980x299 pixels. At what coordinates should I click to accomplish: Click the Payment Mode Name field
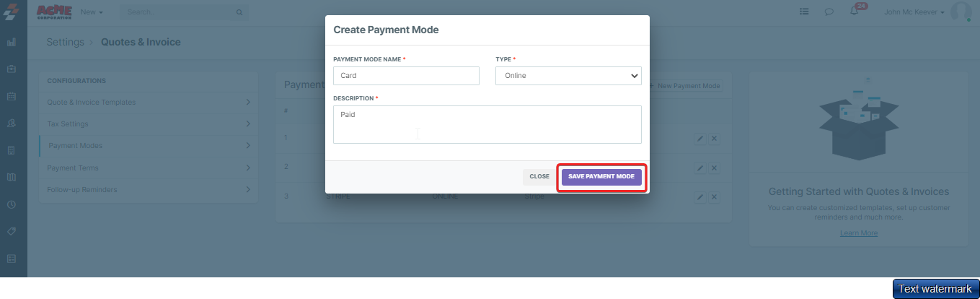(406, 76)
